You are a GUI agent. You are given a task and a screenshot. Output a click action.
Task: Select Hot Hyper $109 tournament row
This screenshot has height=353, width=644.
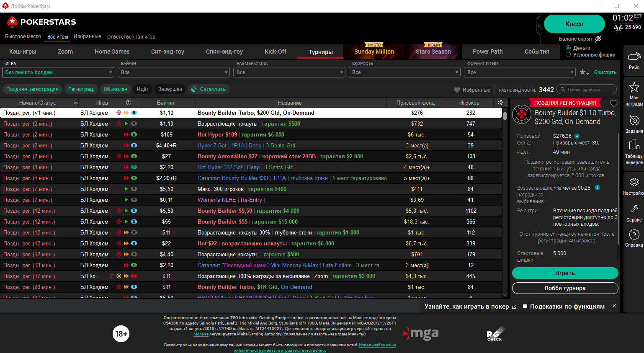(251, 134)
